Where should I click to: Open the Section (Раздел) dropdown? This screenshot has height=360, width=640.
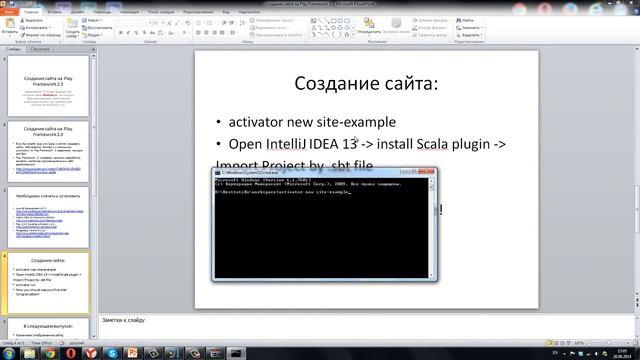[92, 35]
